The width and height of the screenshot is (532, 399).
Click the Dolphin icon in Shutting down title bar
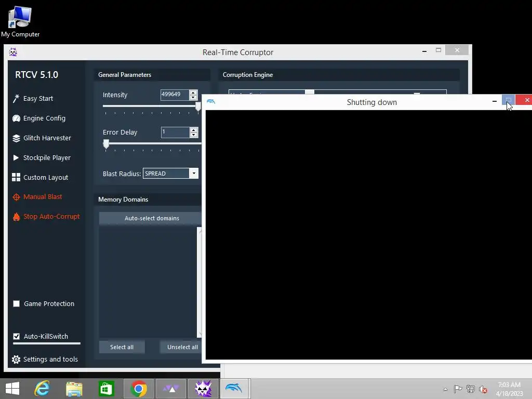211,101
